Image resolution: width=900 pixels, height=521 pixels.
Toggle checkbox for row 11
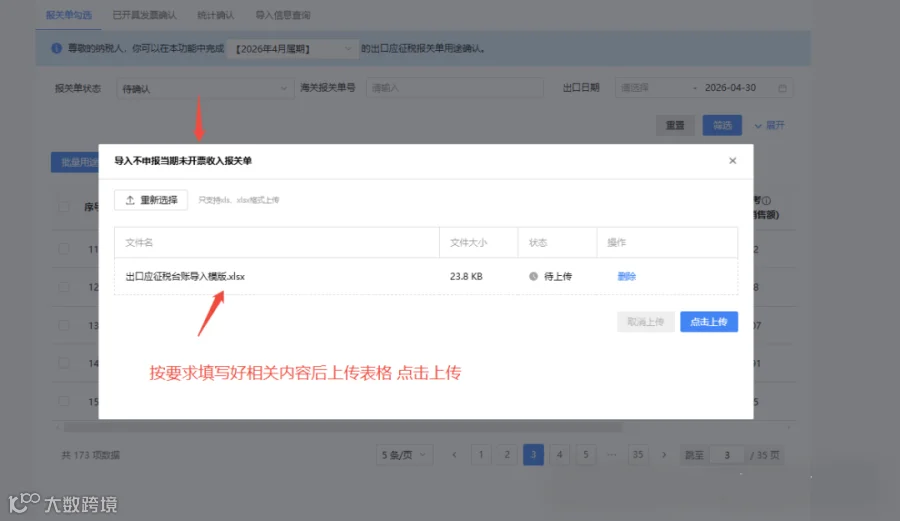coord(64,248)
